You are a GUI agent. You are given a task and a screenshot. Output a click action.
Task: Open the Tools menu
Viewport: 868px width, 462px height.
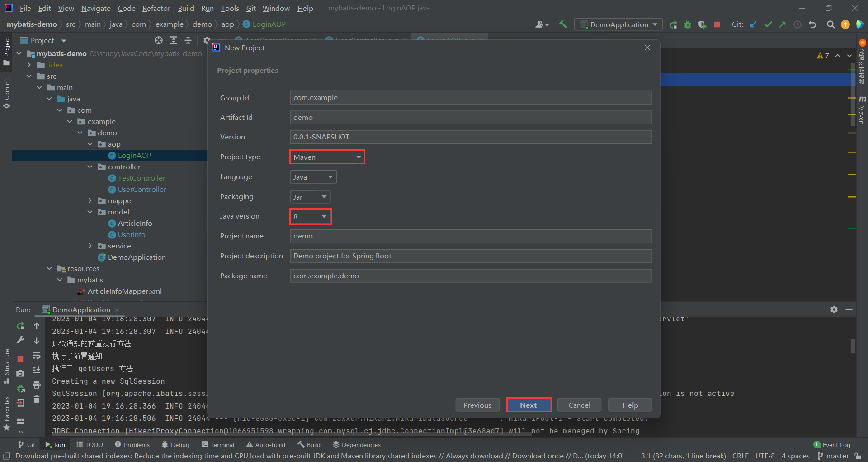[230, 8]
